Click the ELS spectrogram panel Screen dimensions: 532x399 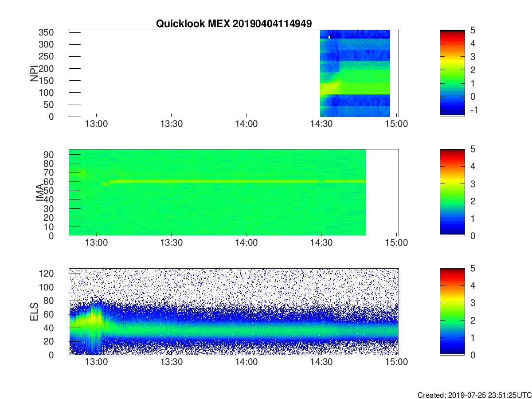pyautogui.click(x=234, y=312)
